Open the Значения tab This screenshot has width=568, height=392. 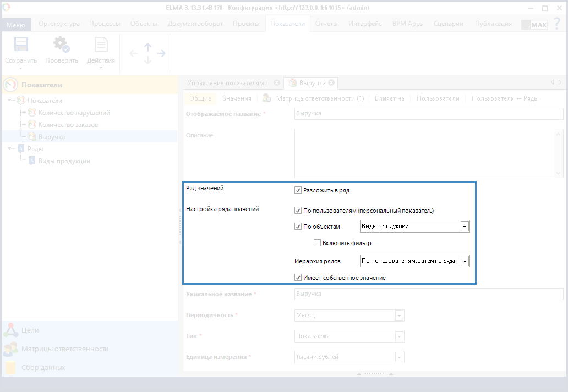point(237,98)
